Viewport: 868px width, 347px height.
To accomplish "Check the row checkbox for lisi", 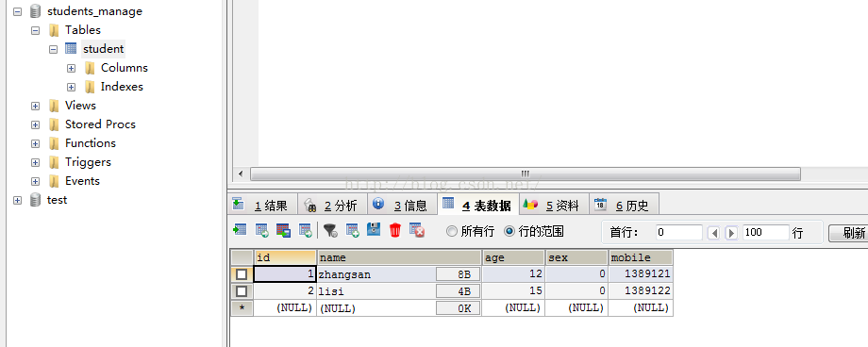I will (242, 291).
